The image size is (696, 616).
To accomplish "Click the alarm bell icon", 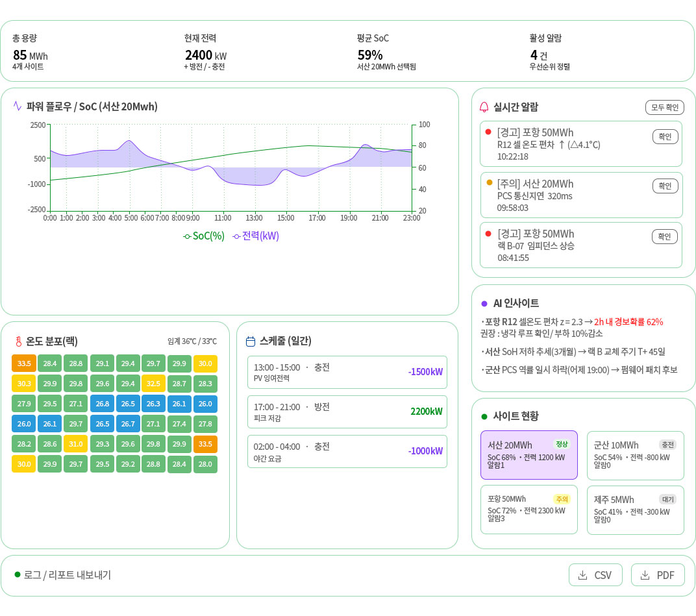I will (x=484, y=107).
